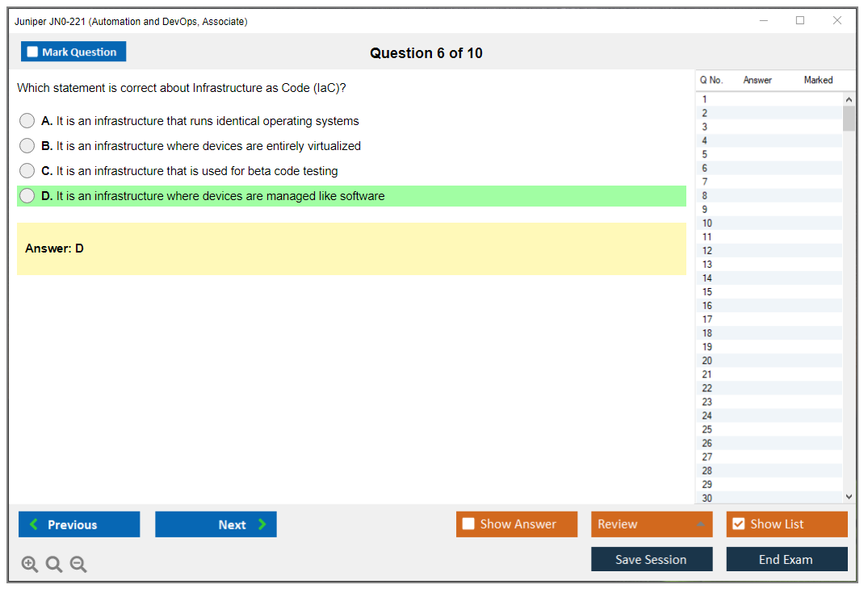
Task: Click Save Session button
Action: click(652, 560)
